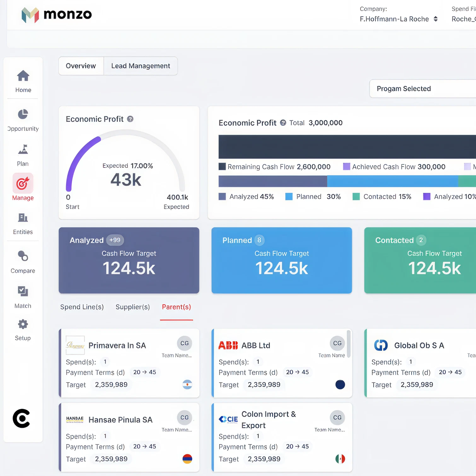Click Global Ob S A company name
The height and width of the screenshot is (476, 476).
pyautogui.click(x=419, y=345)
